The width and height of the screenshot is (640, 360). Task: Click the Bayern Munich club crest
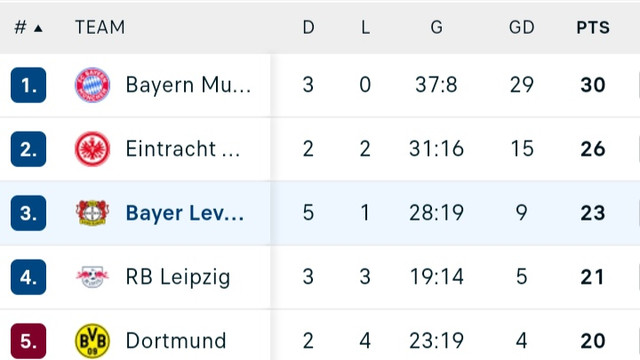click(93, 85)
